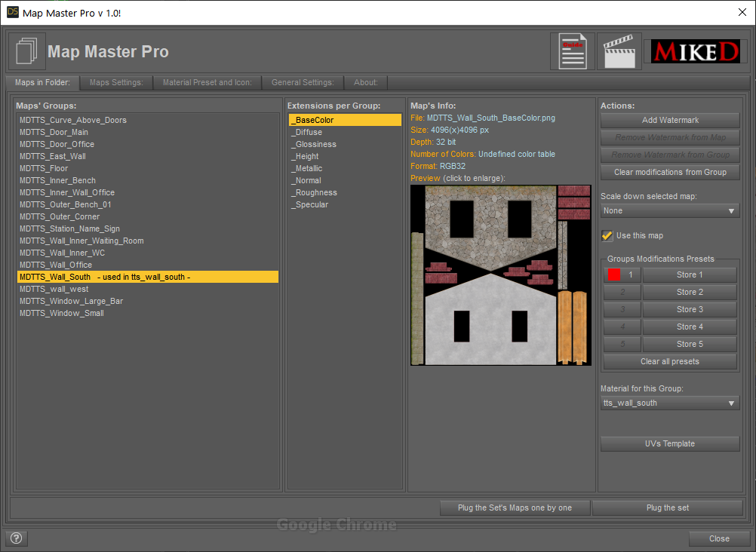Click the Store 2 button
The width and height of the screenshot is (756, 552).
pos(690,292)
